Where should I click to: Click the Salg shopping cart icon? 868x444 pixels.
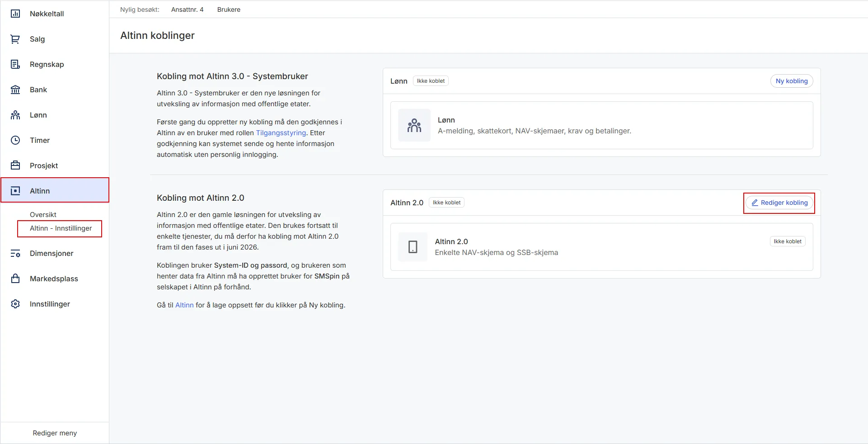click(x=15, y=39)
